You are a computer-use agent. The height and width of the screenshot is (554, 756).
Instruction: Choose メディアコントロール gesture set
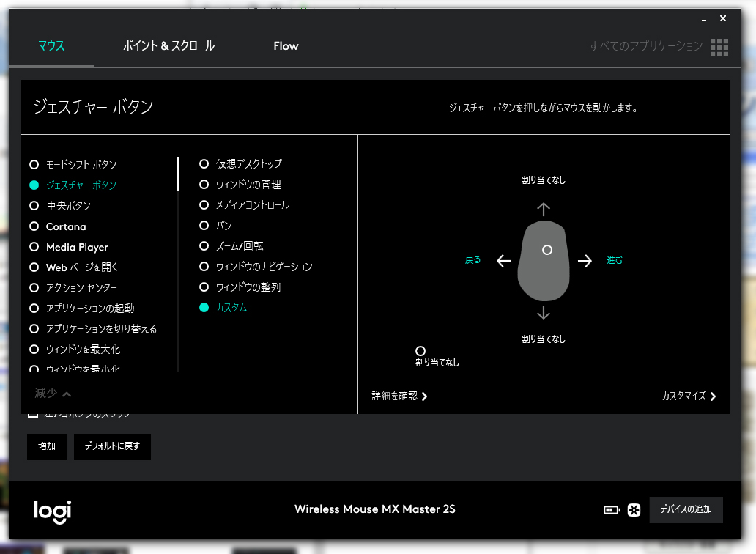point(245,205)
